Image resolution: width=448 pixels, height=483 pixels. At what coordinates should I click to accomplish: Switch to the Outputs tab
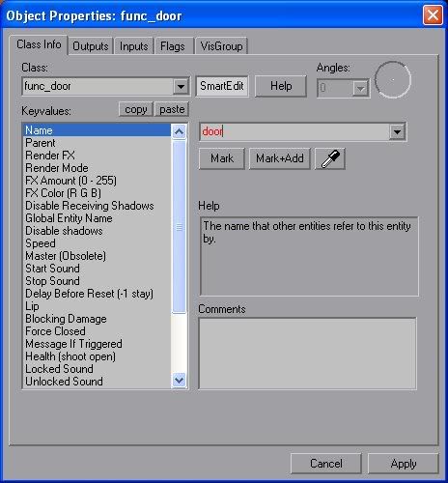91,46
